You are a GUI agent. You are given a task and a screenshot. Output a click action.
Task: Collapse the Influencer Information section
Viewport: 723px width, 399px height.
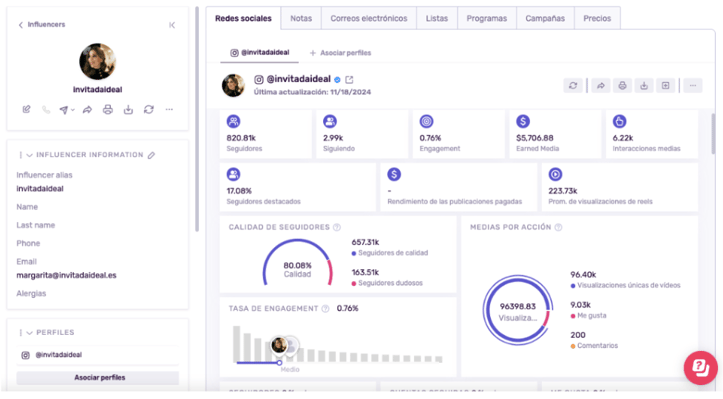click(30, 155)
